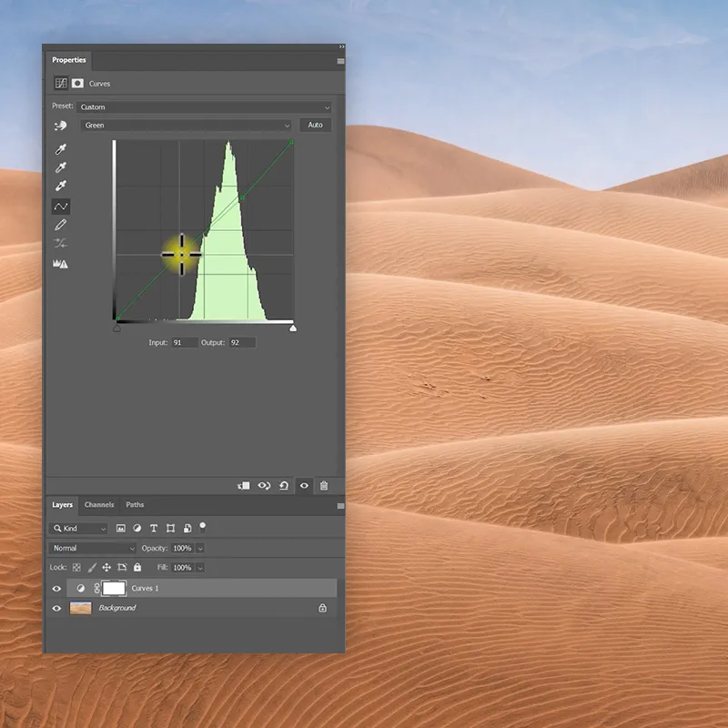The height and width of the screenshot is (728, 728).
Task: Pick the black point eyedropper
Action: tap(61, 150)
